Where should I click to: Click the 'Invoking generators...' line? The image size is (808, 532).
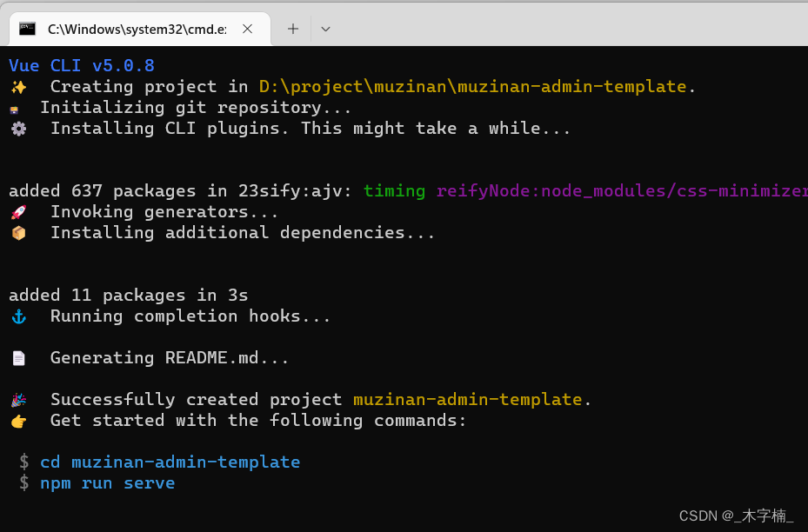(164, 211)
